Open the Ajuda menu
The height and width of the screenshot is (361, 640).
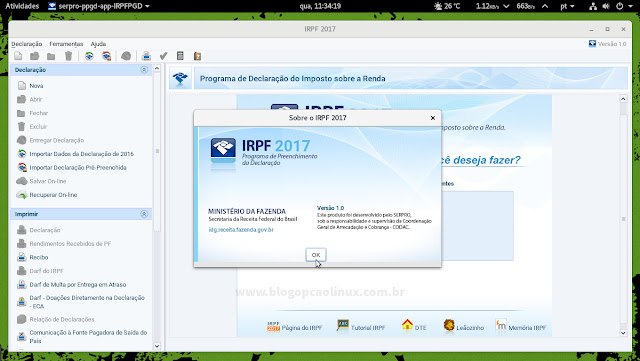[98, 44]
